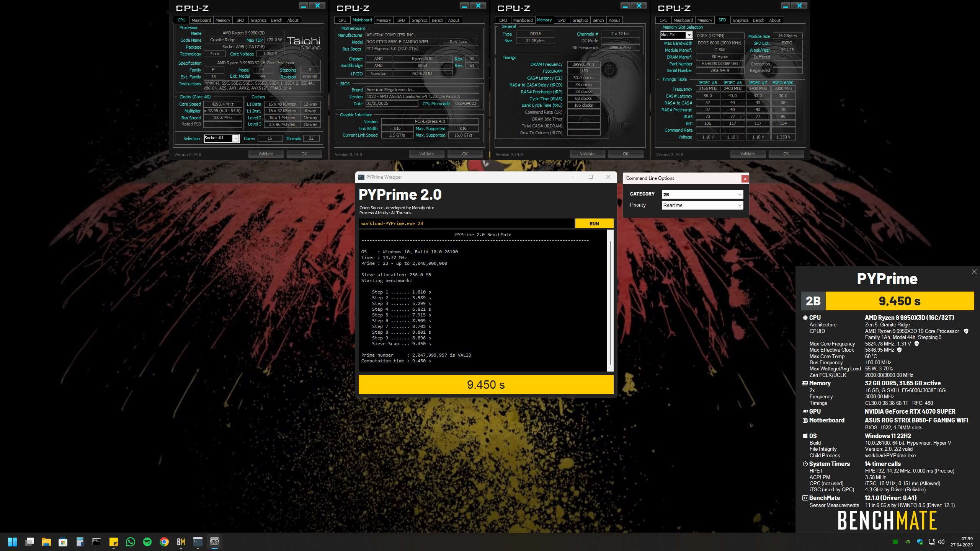Open Memory tab in fourth CPU-Z window
This screenshot has width=980, height=551.
(705, 20)
